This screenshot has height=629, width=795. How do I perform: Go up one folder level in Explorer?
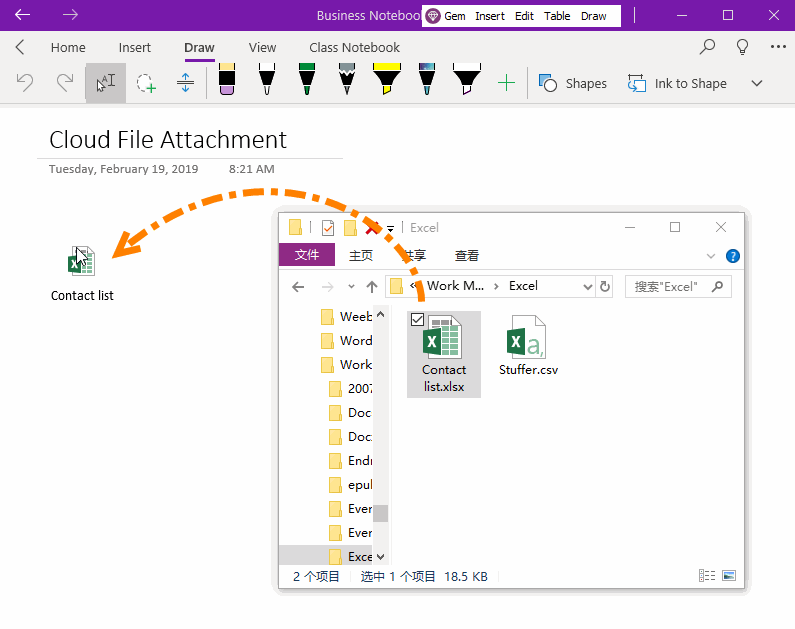tap(372, 287)
